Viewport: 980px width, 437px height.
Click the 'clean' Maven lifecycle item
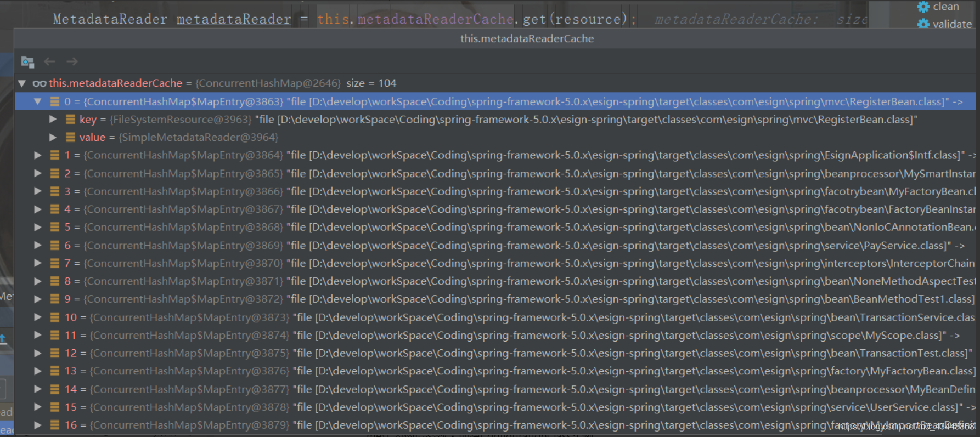coord(945,7)
